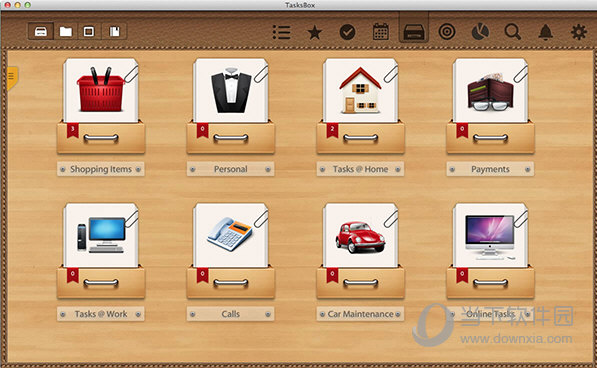Click the red ribbon badge showing 3
Image resolution: width=597 pixels, height=368 pixels.
73,131
